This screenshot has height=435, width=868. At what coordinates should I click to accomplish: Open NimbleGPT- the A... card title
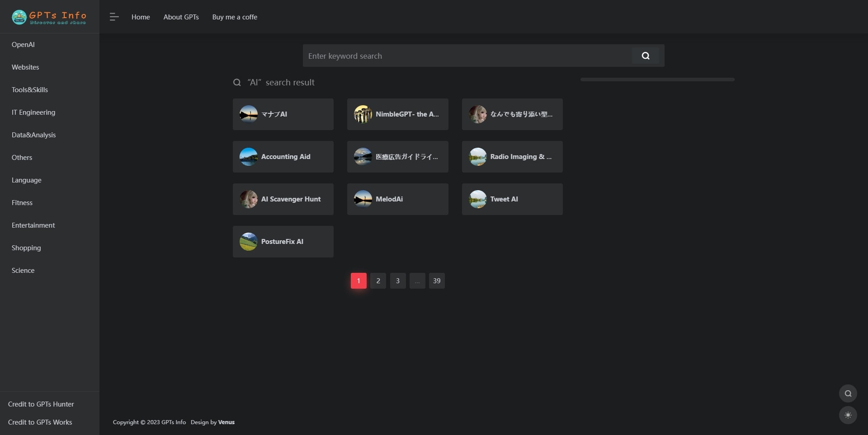pyautogui.click(x=407, y=114)
